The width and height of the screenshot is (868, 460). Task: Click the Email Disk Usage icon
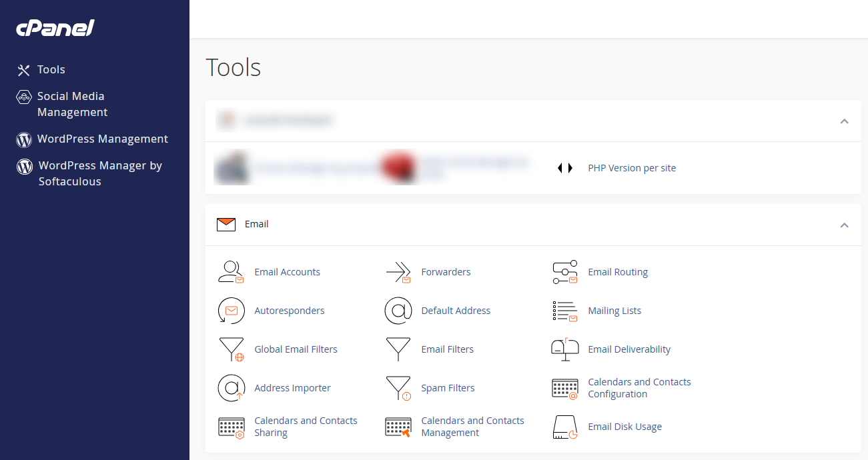click(565, 427)
